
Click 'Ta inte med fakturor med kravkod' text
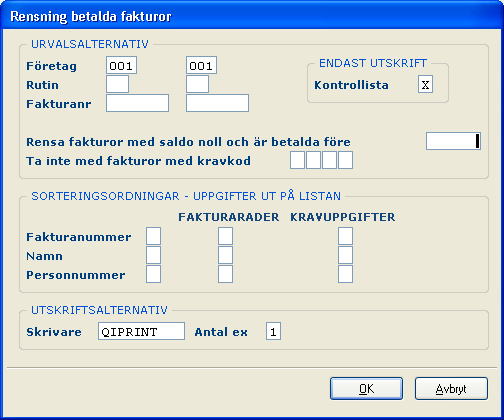click(x=138, y=161)
